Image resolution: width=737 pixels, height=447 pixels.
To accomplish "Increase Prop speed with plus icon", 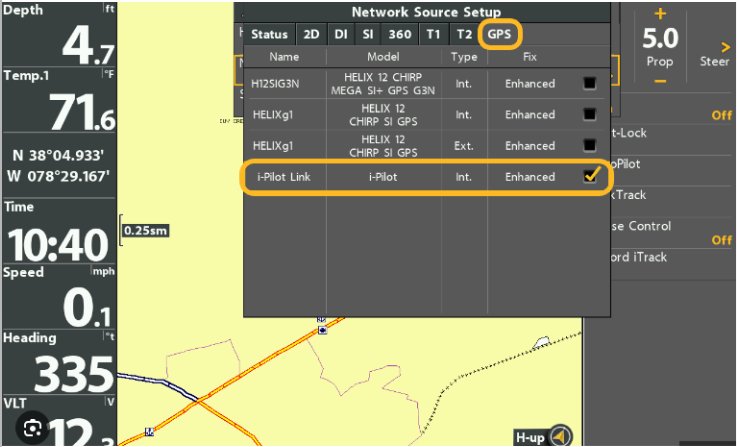I will coord(660,13).
